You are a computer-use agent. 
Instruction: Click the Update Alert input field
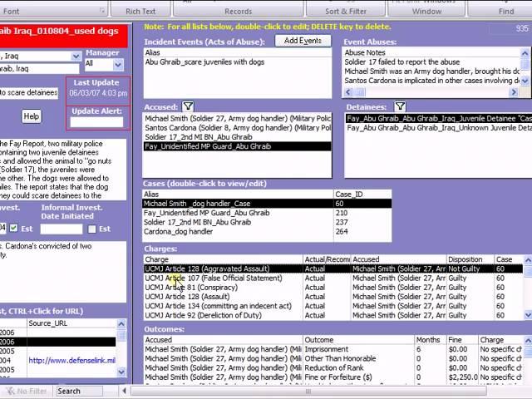pos(96,122)
